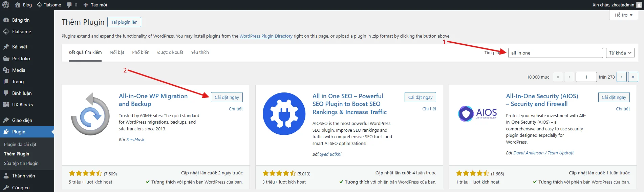
Task: Click the WordPress logo in admin bar
Action: 6,5
